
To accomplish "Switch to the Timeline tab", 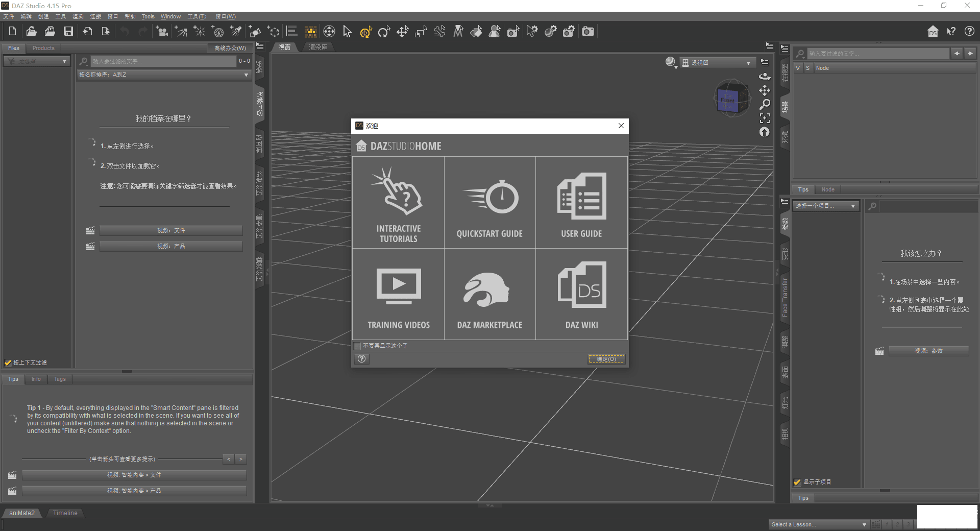I will [x=65, y=513].
